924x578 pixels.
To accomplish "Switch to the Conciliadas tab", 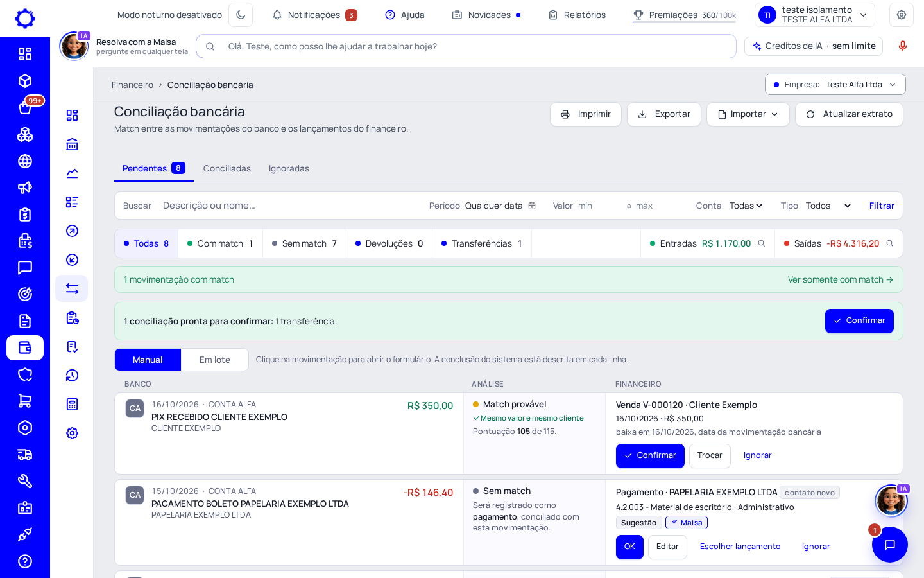I will pyautogui.click(x=227, y=168).
